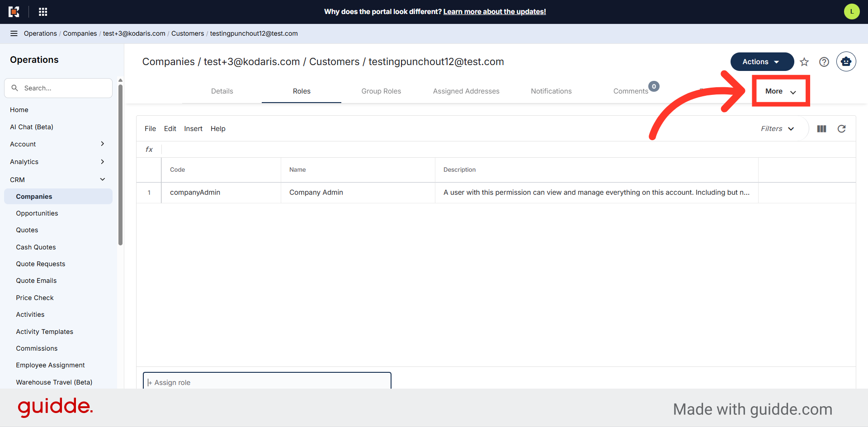Image resolution: width=868 pixels, height=427 pixels.
Task: Expand the Analytics sidebar section
Action: tap(58, 162)
